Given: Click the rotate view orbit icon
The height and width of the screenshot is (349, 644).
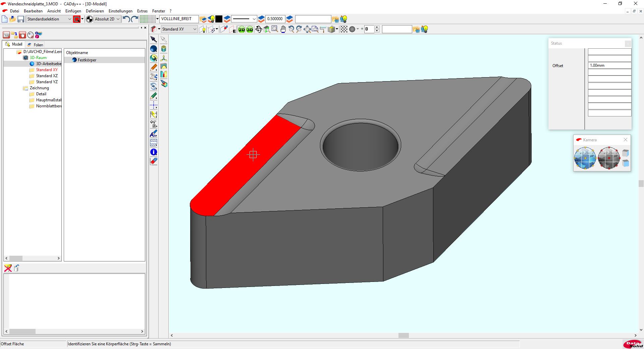Looking at the screenshot, I should 259,30.
